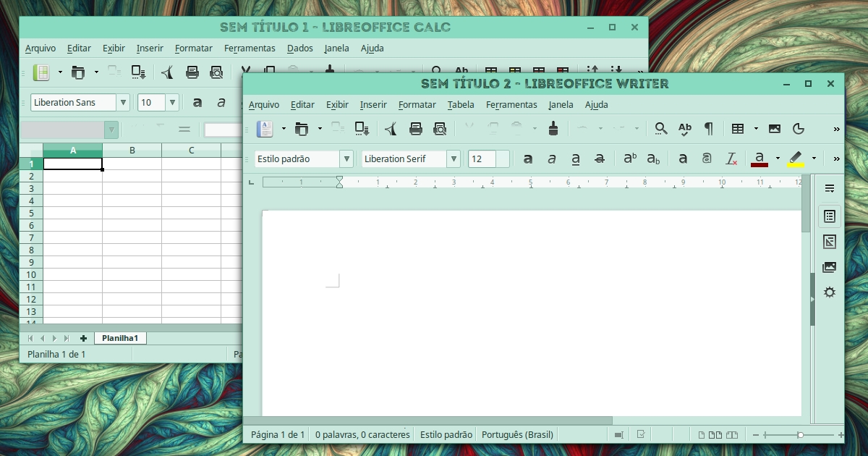Apply Shadow text effect in Writer

click(683, 159)
